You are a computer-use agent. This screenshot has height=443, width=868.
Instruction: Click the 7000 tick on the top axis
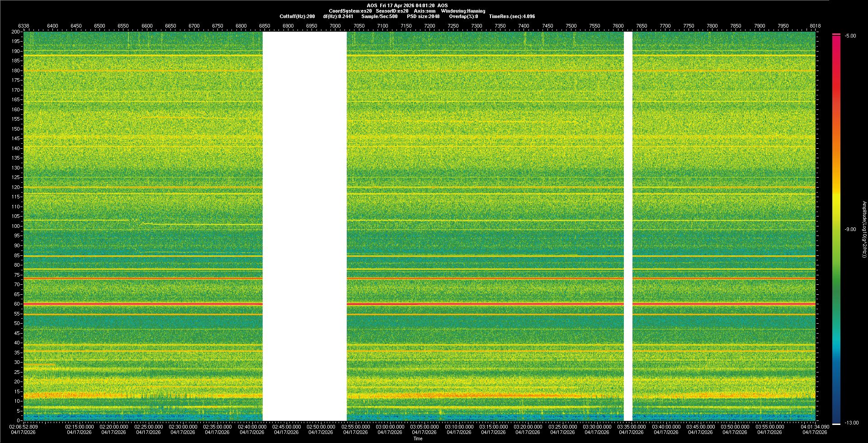coord(335,26)
